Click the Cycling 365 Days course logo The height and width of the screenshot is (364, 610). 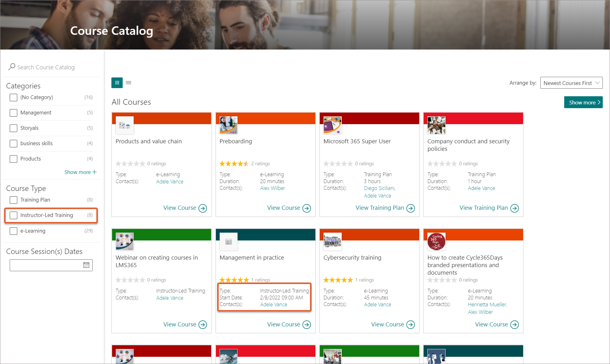436,241
